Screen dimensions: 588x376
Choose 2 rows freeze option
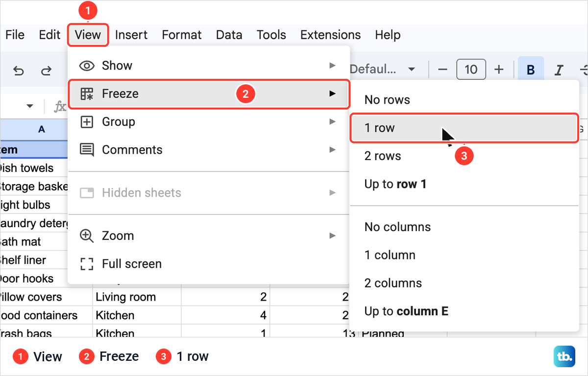tap(465, 156)
